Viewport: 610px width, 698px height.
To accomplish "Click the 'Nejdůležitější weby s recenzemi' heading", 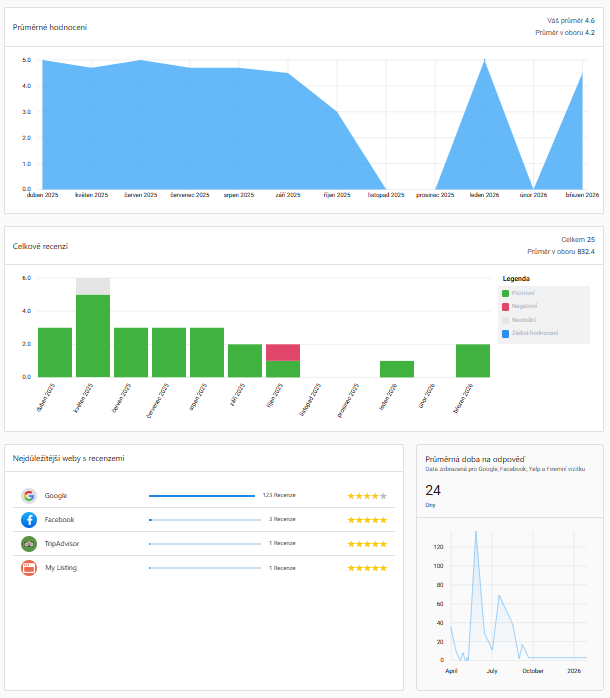I will pyautogui.click(x=68, y=458).
